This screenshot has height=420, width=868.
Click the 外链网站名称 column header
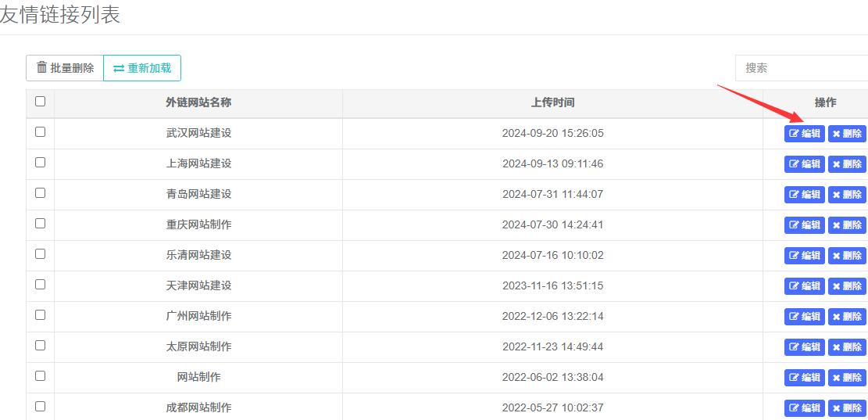(x=198, y=102)
